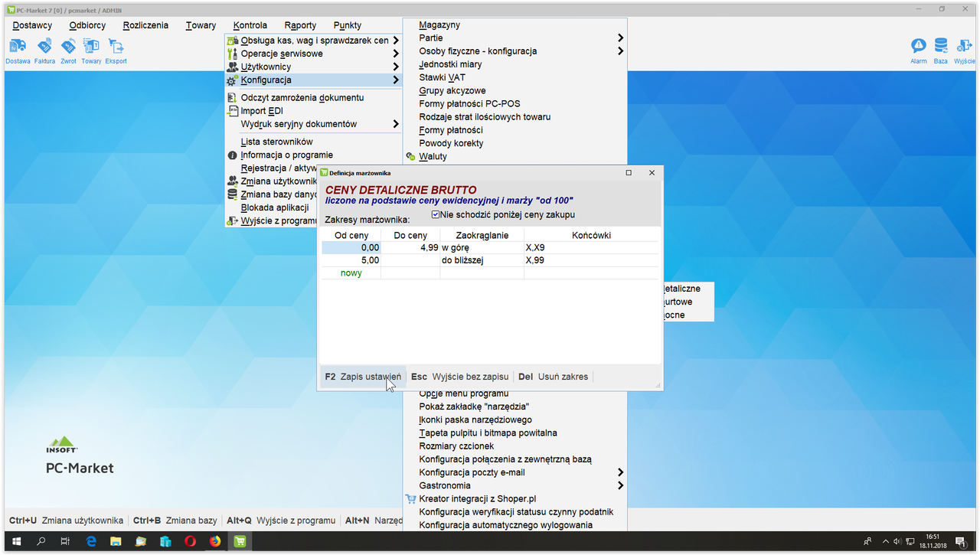Click the 'nowy' new range row

tap(351, 273)
